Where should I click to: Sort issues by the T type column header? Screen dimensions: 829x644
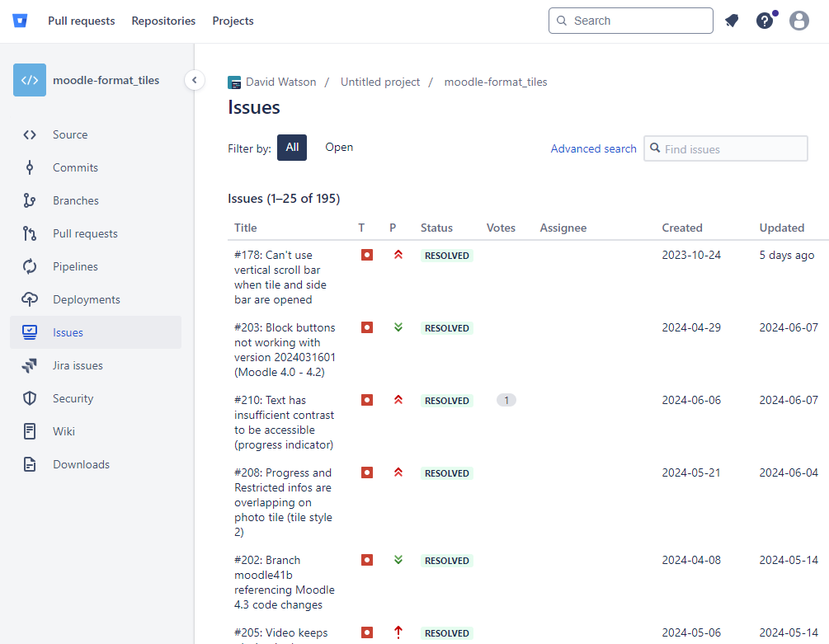(x=361, y=228)
